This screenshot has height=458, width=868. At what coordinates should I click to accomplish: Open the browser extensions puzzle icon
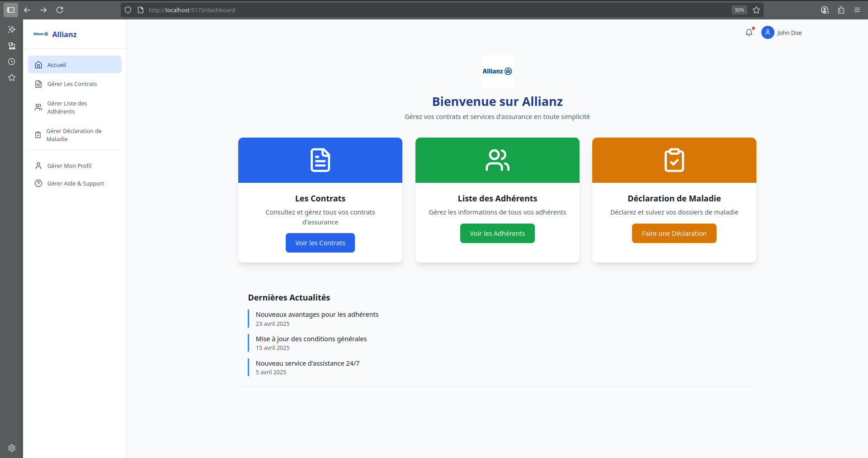(x=841, y=10)
